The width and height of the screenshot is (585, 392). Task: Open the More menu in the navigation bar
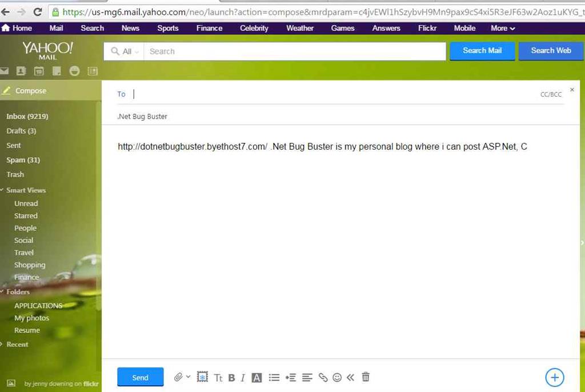coord(502,27)
